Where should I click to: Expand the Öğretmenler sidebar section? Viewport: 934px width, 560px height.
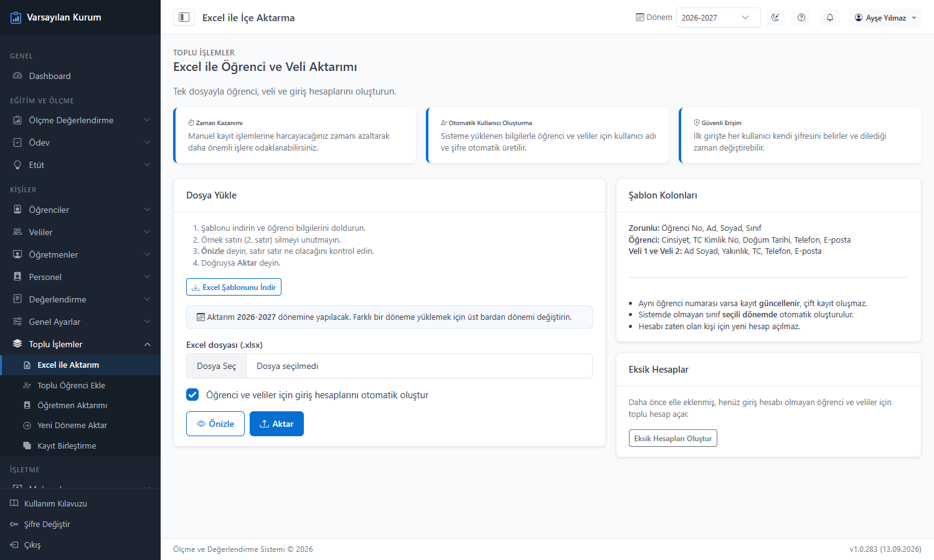point(80,254)
